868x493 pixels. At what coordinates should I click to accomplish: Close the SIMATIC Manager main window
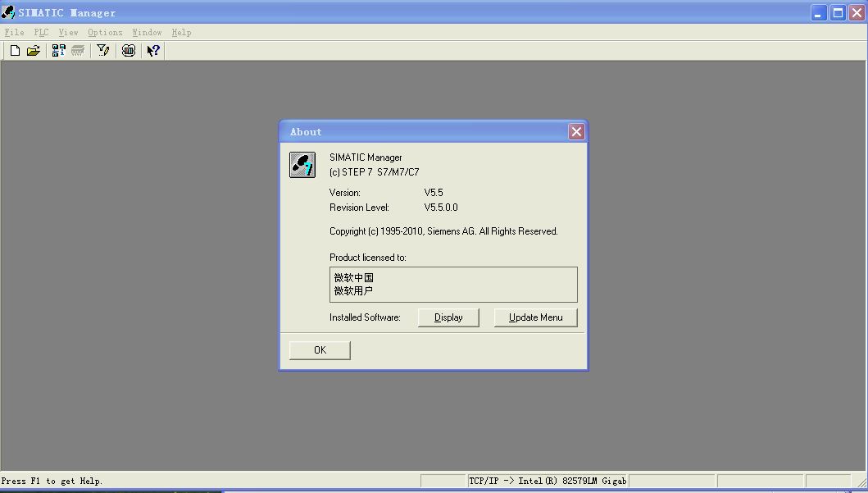[x=857, y=12]
